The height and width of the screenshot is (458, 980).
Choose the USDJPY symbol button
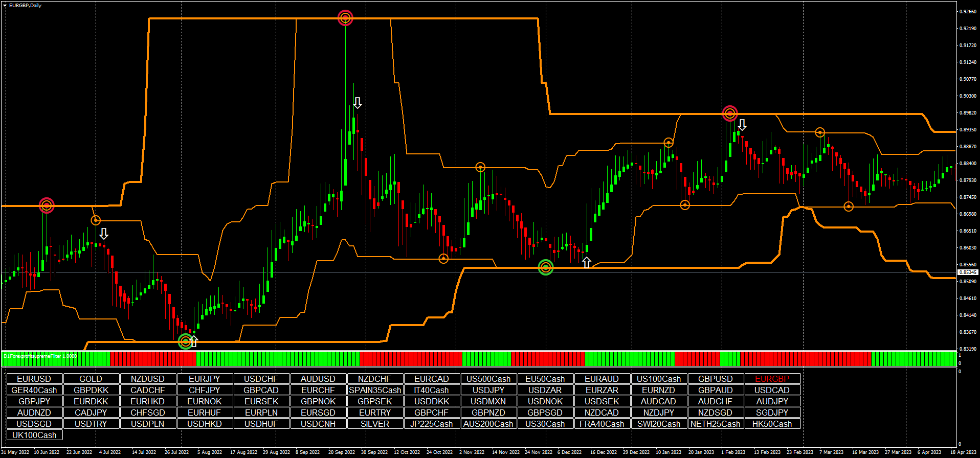488,390
